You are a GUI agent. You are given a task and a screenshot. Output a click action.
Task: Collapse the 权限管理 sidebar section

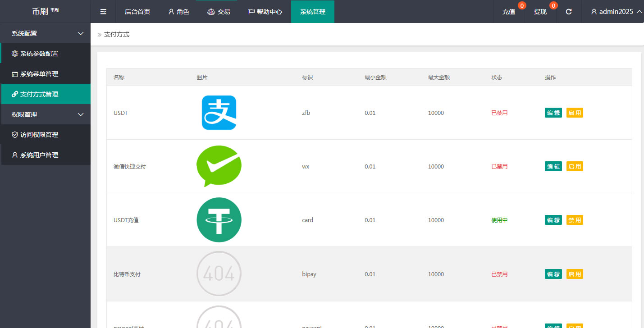click(x=45, y=114)
